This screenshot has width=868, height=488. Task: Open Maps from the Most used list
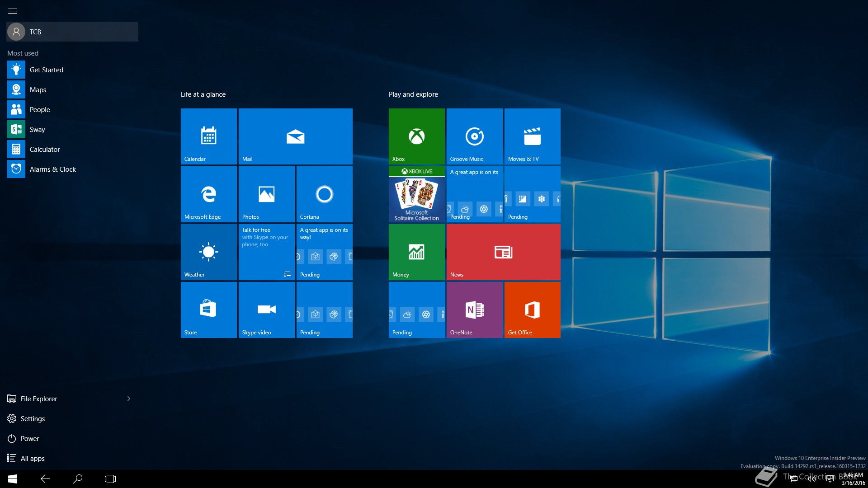pos(72,89)
